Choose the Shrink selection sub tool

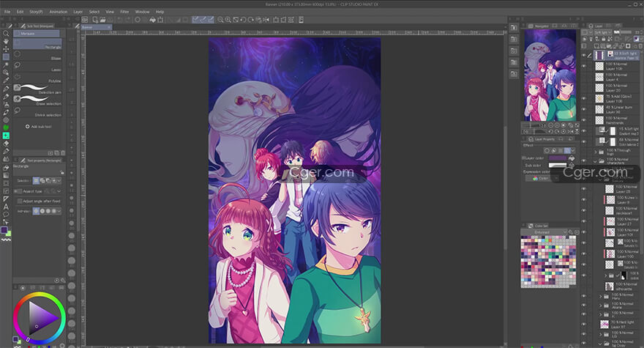[37, 112]
